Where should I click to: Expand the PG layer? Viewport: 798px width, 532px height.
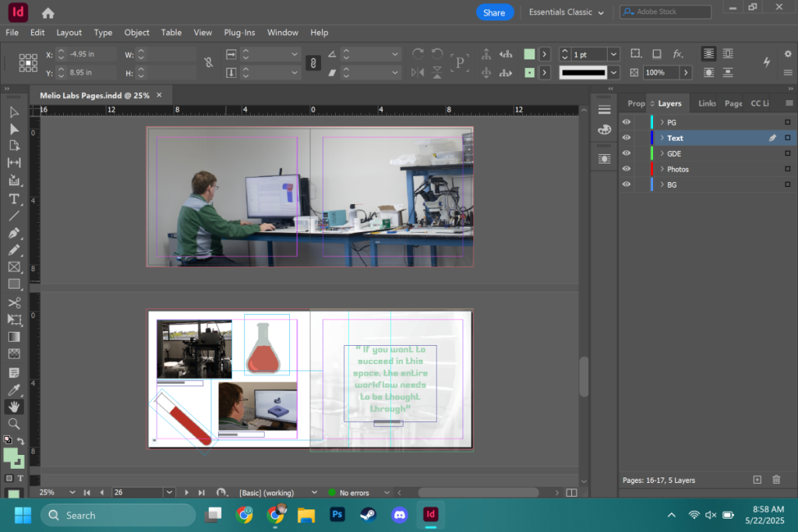click(662, 122)
